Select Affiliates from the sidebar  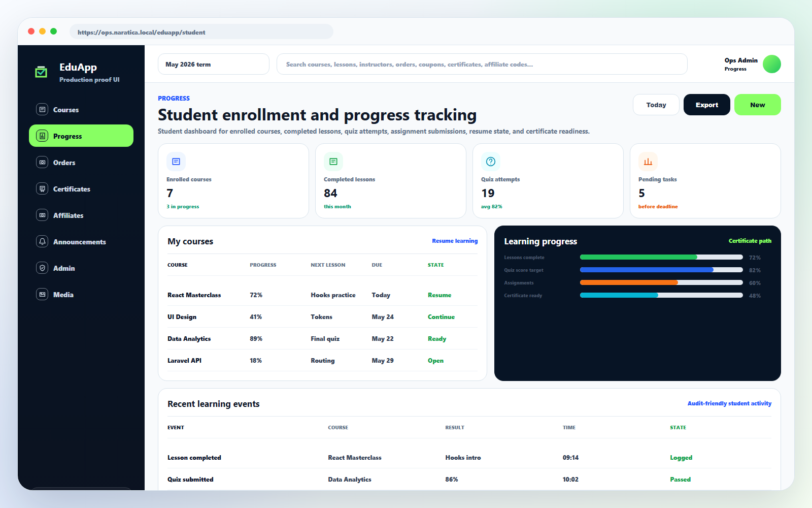[81, 215]
